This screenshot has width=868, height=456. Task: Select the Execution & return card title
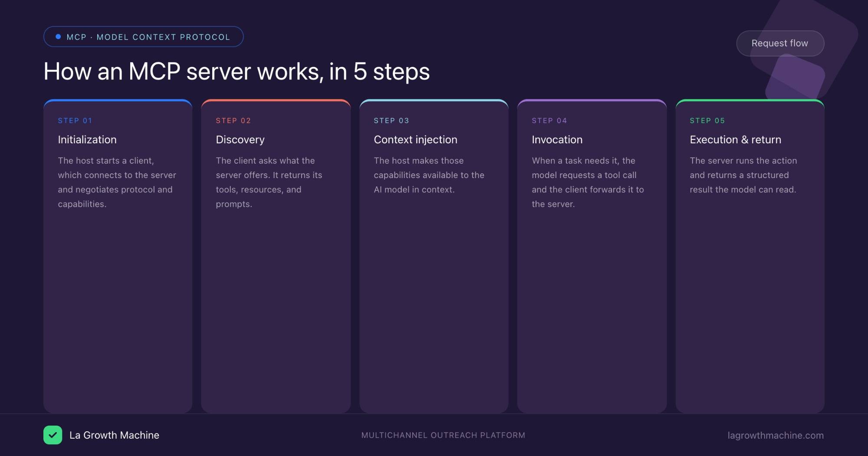click(x=735, y=139)
